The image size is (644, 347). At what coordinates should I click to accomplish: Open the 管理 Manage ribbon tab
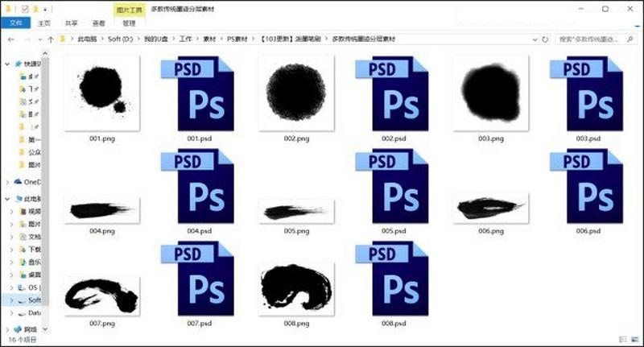pyautogui.click(x=129, y=23)
